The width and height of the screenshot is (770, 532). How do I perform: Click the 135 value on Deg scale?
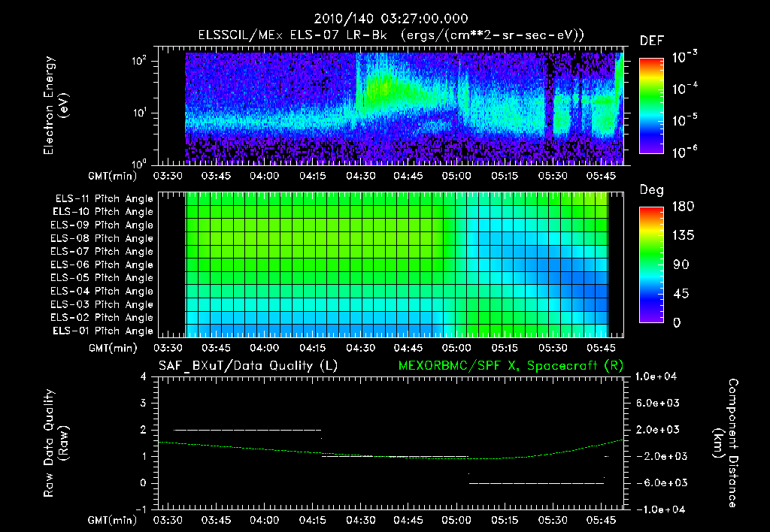[683, 236]
